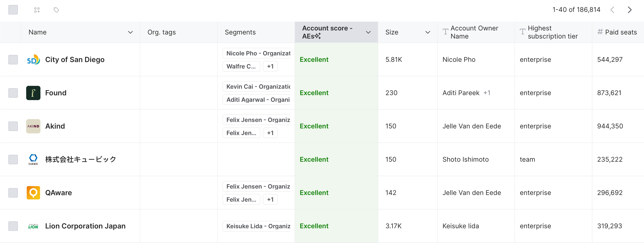Open the Size column dropdown
644x243 pixels.
[x=428, y=32]
